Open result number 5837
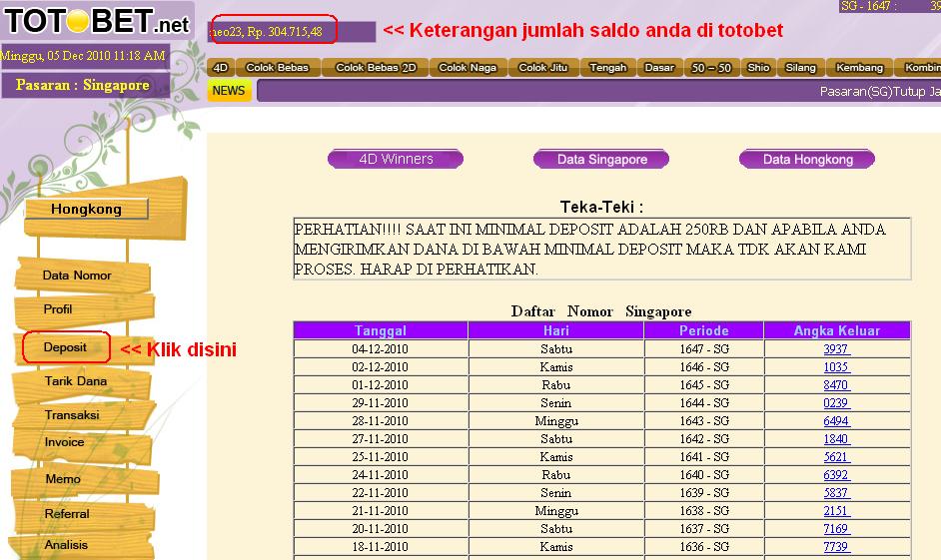941x560 pixels. [x=836, y=493]
